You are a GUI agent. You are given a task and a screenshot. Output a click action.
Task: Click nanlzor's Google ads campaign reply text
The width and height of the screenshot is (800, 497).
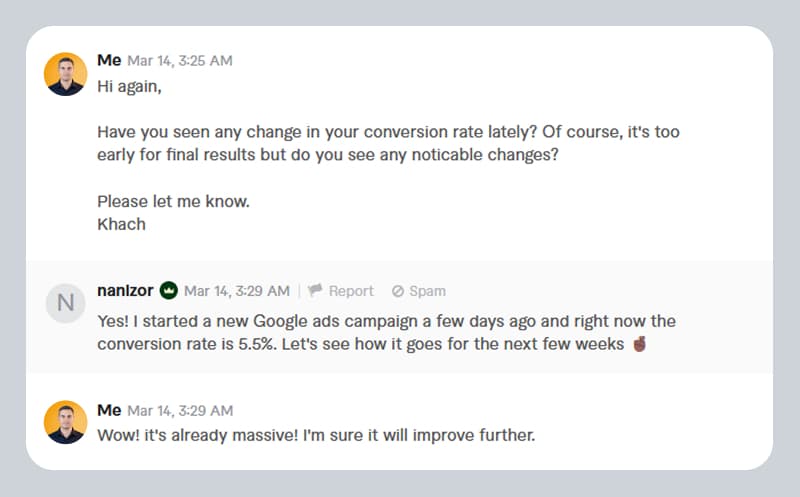point(386,333)
